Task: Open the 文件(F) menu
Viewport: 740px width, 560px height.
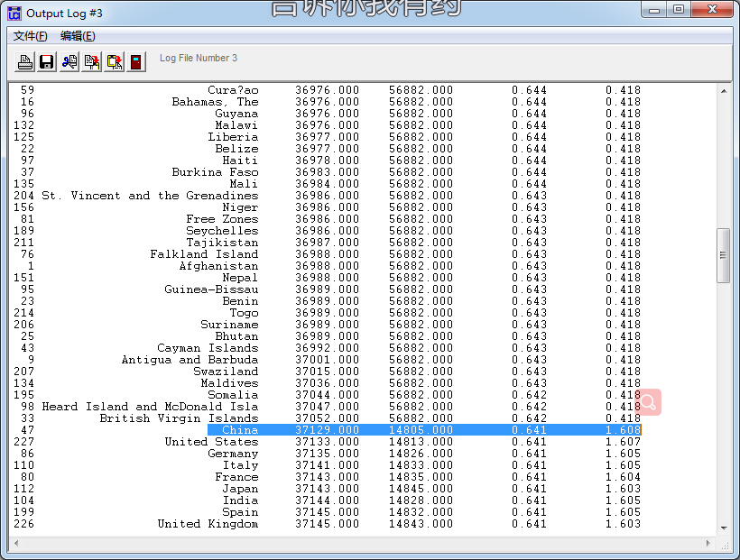Action: tap(30, 36)
